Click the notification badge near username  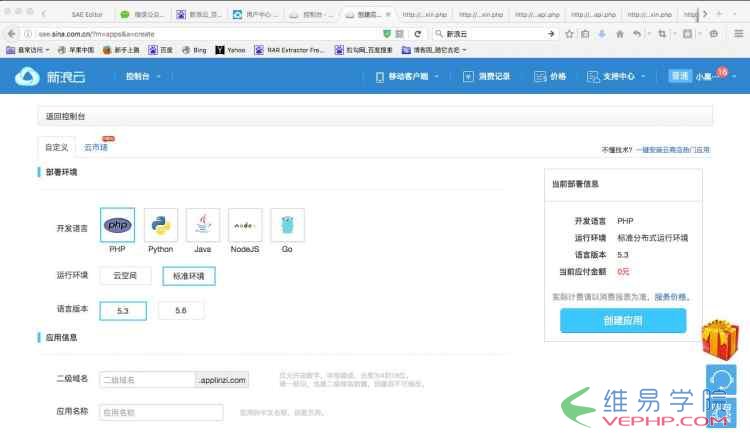(722, 72)
